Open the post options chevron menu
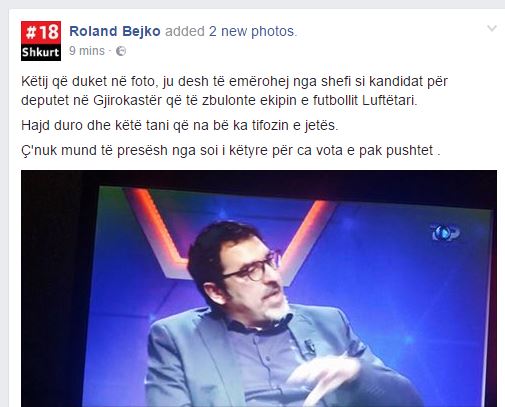The width and height of the screenshot is (505, 407). point(492,28)
